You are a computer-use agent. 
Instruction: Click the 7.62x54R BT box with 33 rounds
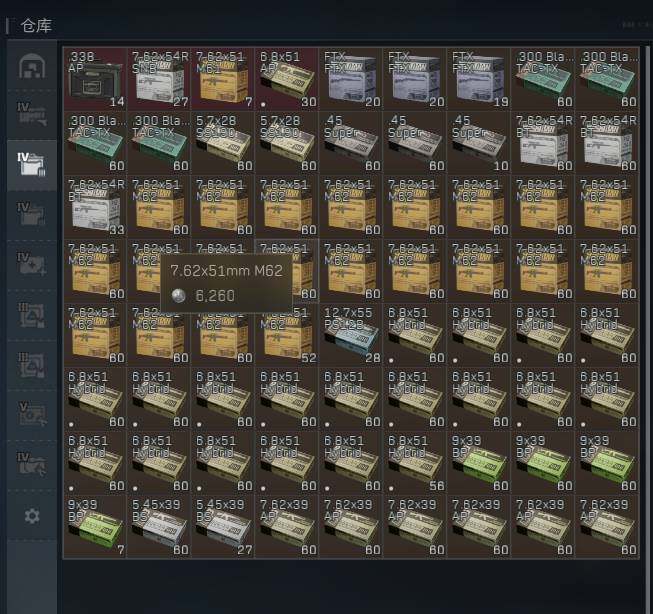click(96, 207)
